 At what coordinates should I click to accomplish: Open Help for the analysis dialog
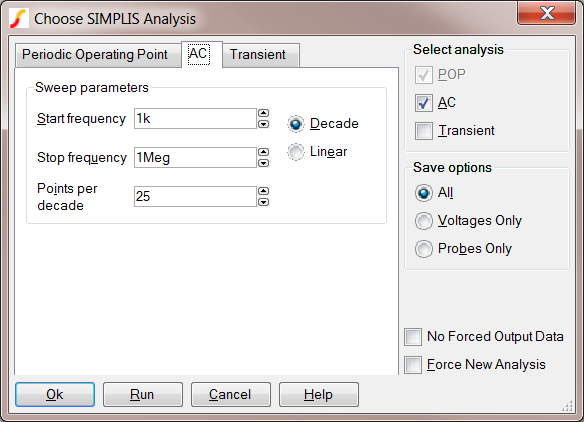click(319, 394)
